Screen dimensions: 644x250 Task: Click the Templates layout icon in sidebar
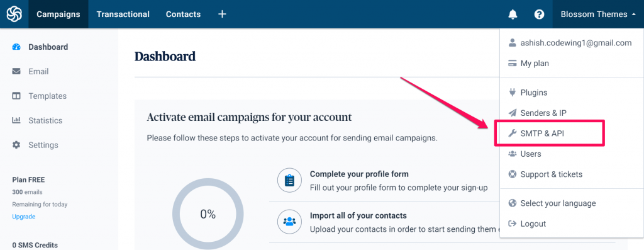click(16, 96)
